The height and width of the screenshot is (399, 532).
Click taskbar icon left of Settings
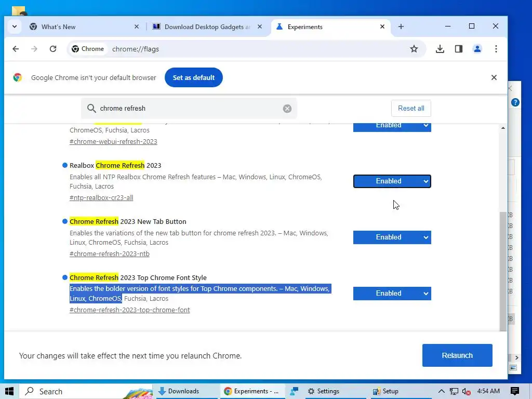(x=294, y=391)
